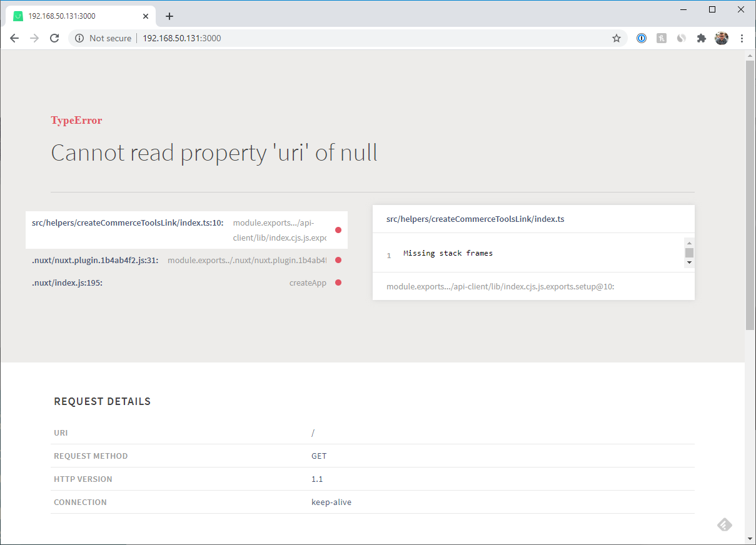The width and height of the screenshot is (756, 545).
Task: Click the browser forward arrow
Action: [x=34, y=38]
